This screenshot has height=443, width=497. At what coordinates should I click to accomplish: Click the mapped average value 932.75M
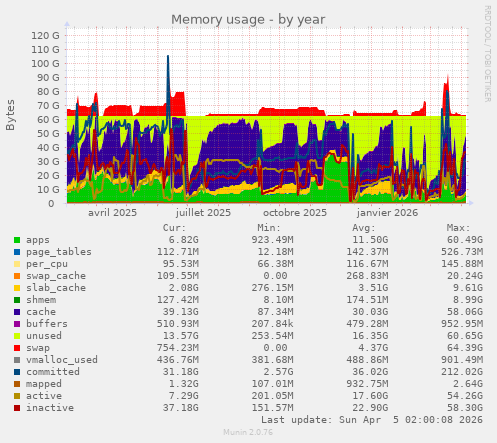pos(367,384)
